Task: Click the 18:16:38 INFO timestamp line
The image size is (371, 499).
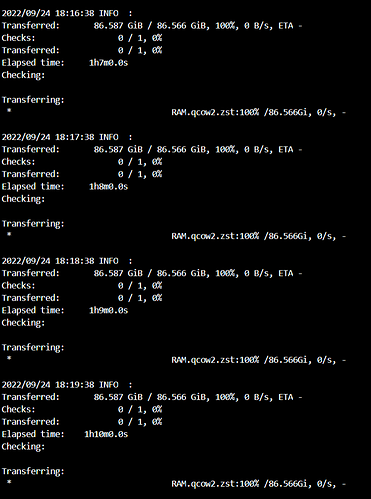Action: tap(67, 13)
